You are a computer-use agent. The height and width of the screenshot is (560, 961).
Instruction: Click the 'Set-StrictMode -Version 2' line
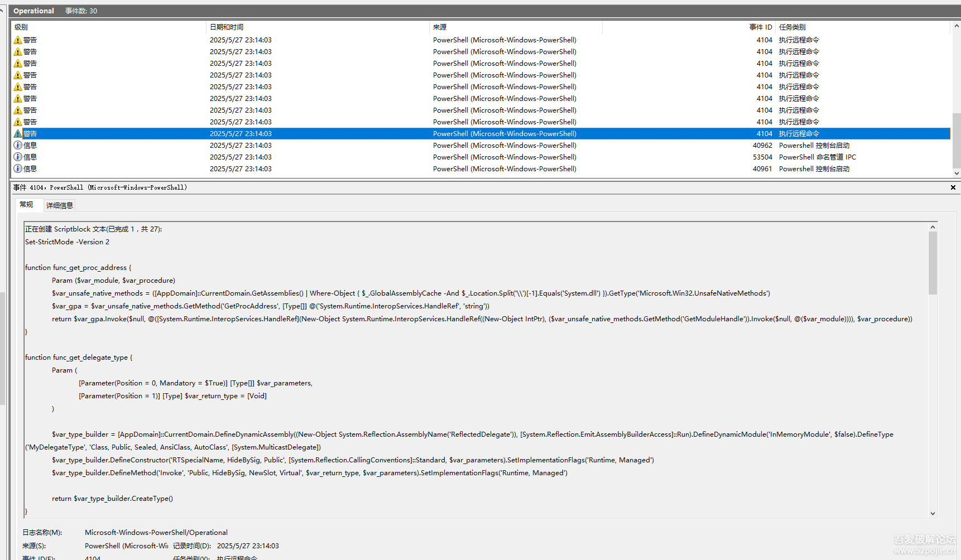(67, 242)
